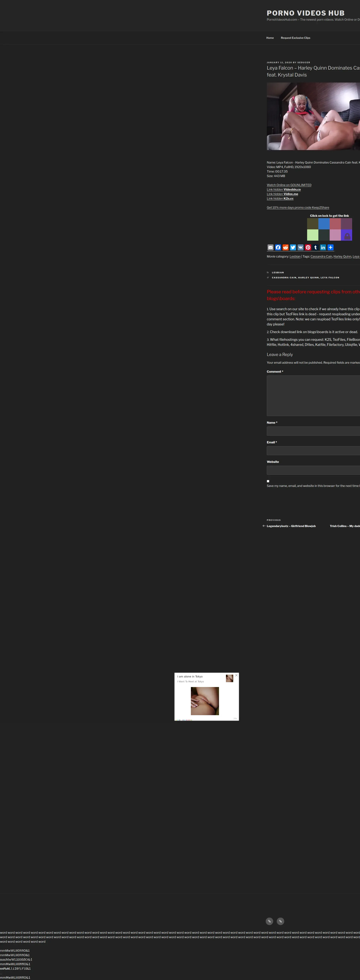Share the post on Facebook
The width and height of the screenshot is (360, 980).
click(x=278, y=247)
